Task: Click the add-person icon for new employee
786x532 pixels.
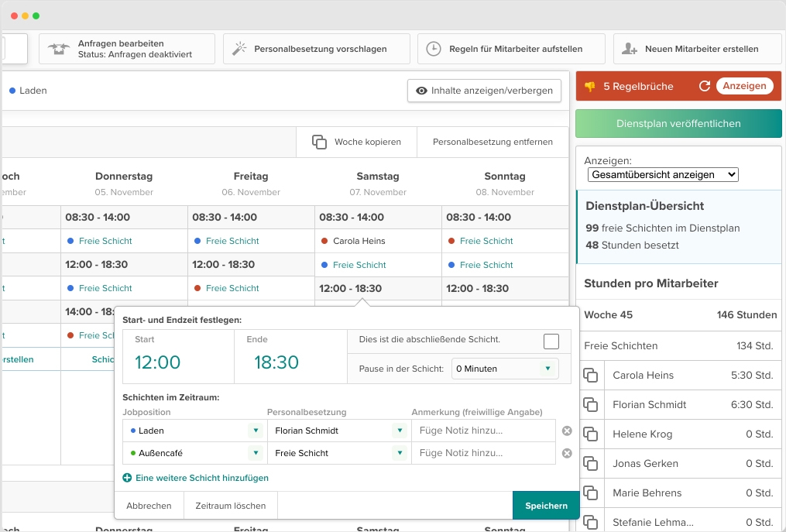Action: (x=630, y=49)
